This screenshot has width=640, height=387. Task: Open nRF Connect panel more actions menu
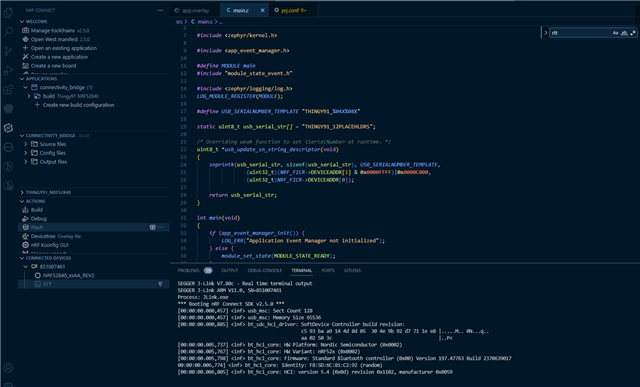pyautogui.click(x=160, y=10)
